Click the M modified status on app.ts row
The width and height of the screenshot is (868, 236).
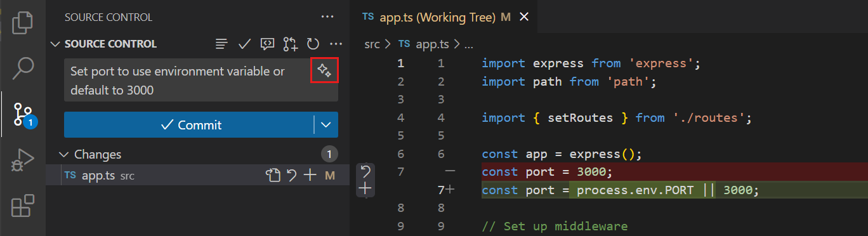click(330, 176)
